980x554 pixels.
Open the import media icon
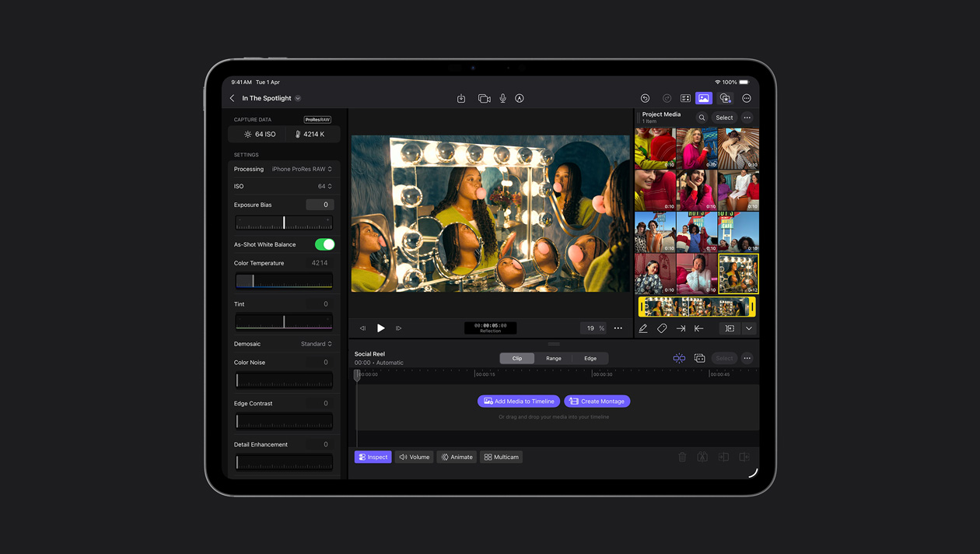pos(461,98)
